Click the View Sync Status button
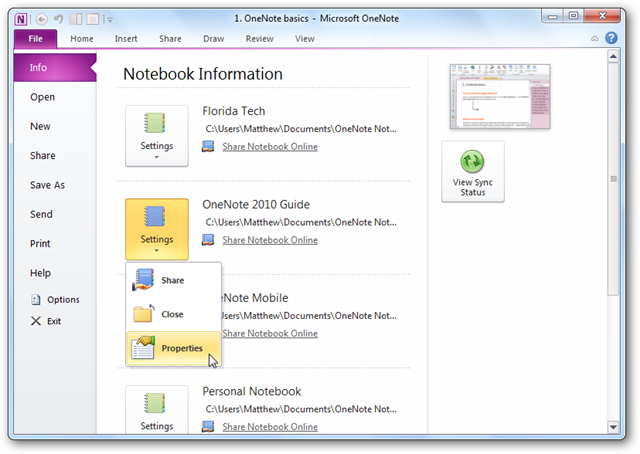 click(473, 171)
